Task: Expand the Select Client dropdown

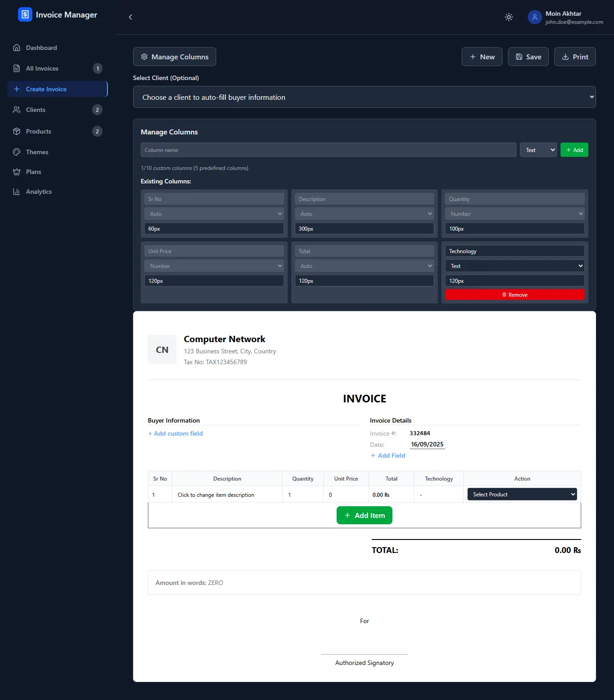Action: point(364,97)
